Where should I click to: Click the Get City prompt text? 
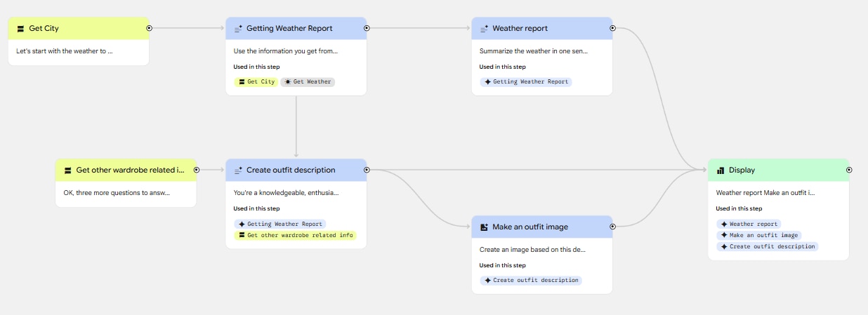(x=64, y=51)
